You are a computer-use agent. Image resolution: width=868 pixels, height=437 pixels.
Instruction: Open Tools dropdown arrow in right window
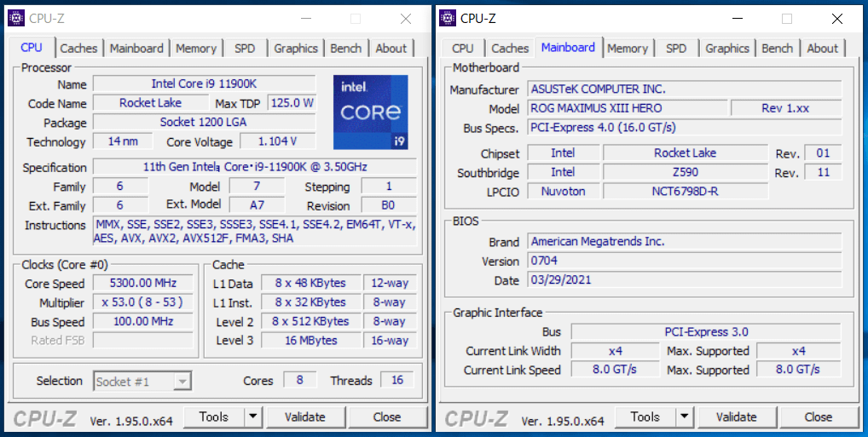point(684,417)
